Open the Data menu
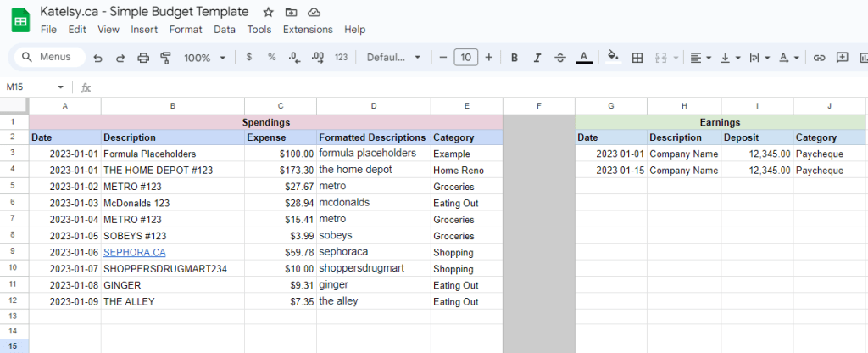The height and width of the screenshot is (353, 868). coord(224,30)
